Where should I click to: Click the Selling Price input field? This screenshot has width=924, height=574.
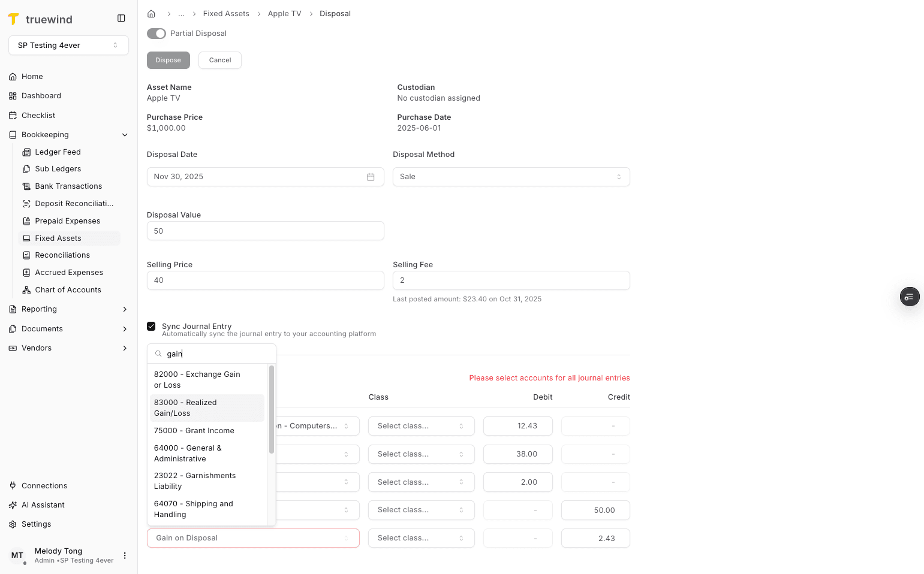tap(265, 280)
